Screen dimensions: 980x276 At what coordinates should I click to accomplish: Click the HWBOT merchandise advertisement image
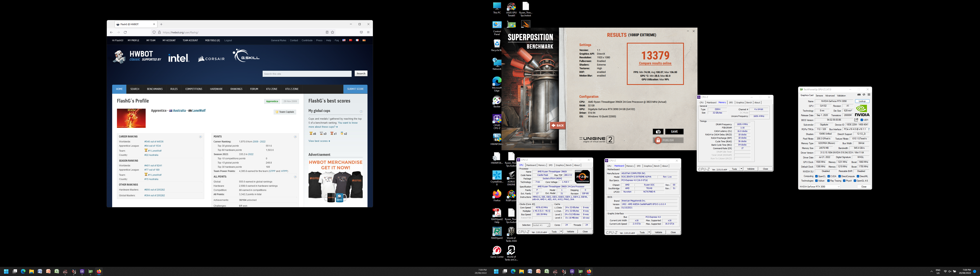point(336,180)
